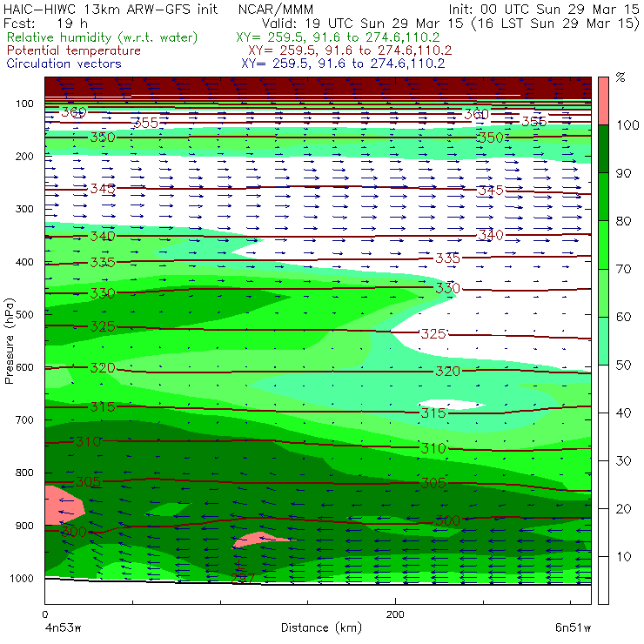Click the 300 hPa pressure tick label
644x644 pixels.
click(x=24, y=209)
